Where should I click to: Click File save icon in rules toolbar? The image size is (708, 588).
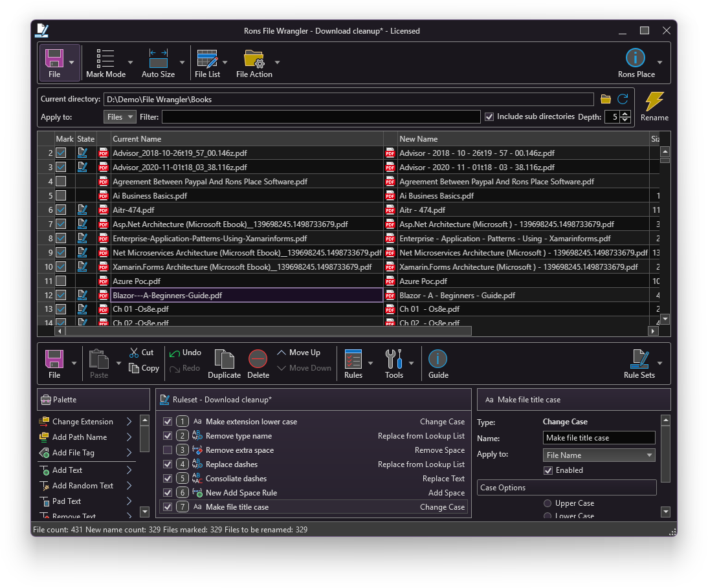pos(54,359)
